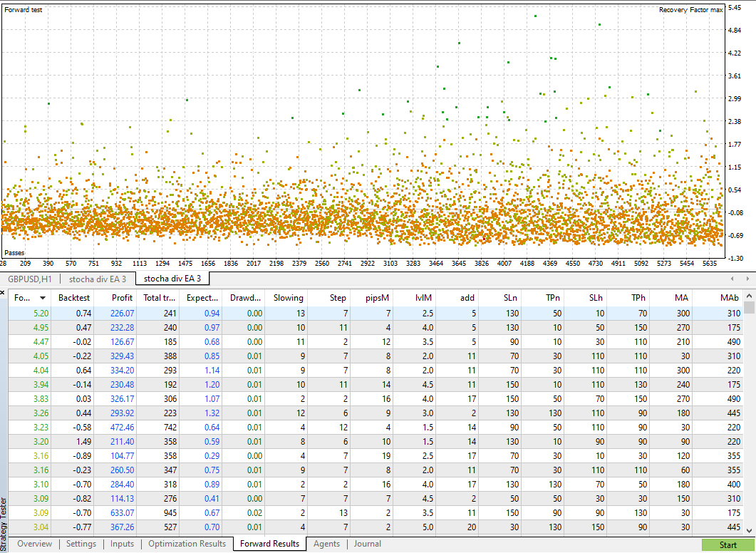Click the table scrollbar down arrow
This screenshot has width=756, height=553.
749,530
